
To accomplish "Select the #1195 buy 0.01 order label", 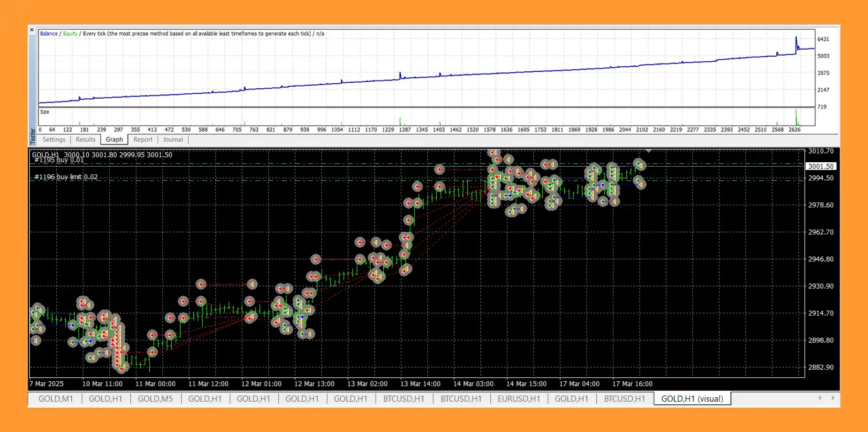I will pyautogui.click(x=59, y=160).
